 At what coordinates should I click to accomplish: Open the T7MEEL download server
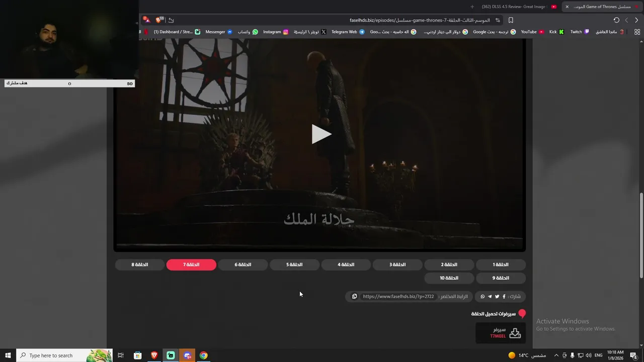click(501, 333)
